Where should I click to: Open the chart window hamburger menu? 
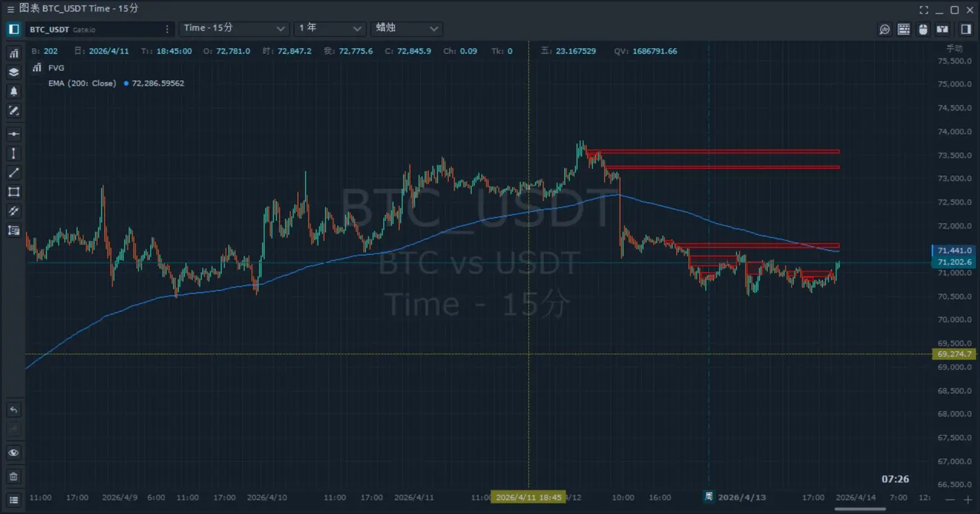pos(10,9)
